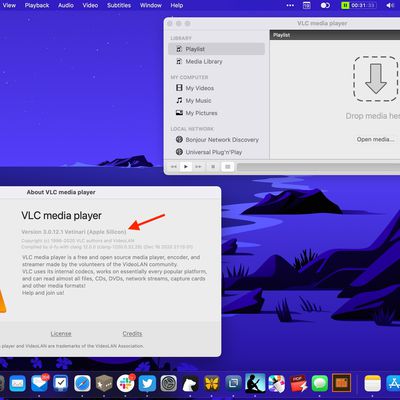Click the calendar menu bar icon
Viewport: 400px width, 400px height.
[306, 5]
